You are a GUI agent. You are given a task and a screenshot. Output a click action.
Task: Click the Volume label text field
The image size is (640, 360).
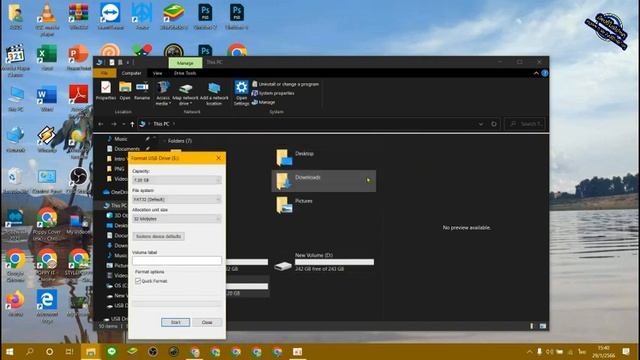pos(177,260)
